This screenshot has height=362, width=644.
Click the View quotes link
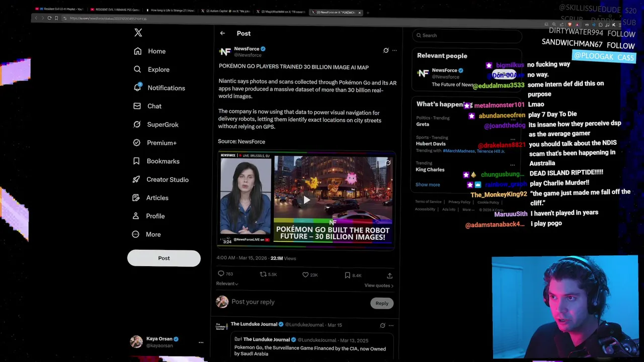pos(379,286)
